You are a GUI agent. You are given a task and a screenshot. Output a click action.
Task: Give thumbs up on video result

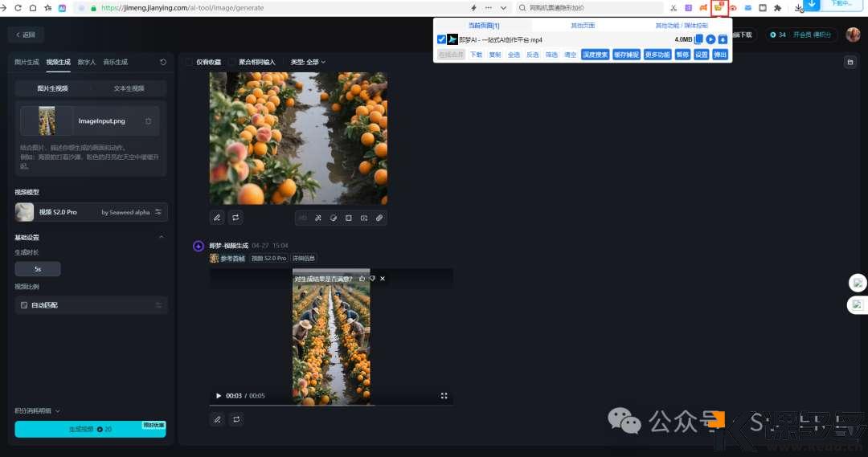362,278
